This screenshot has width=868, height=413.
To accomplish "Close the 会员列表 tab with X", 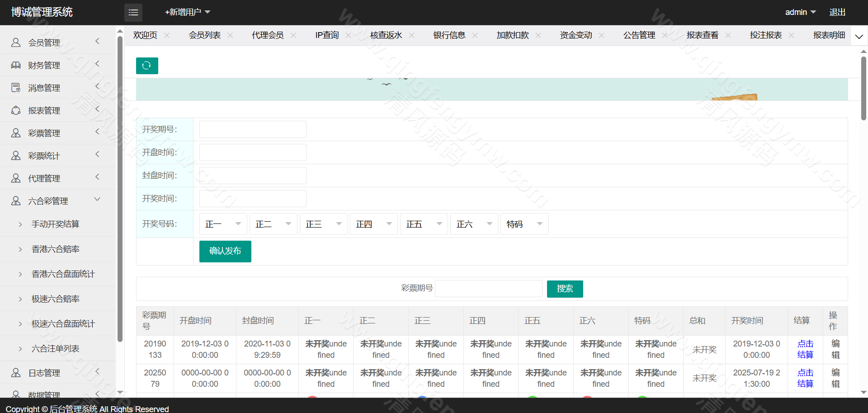I will pos(230,35).
